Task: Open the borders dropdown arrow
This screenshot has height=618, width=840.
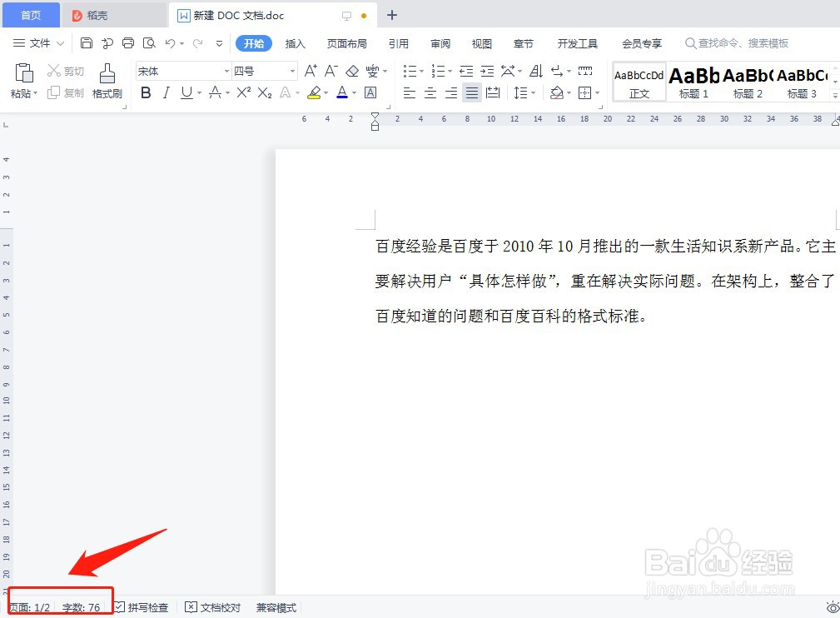Action: pos(597,93)
